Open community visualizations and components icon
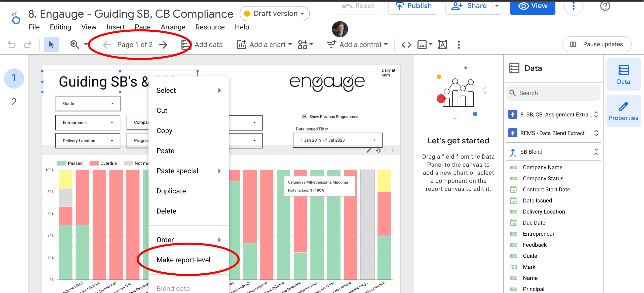644x293 pixels. click(303, 45)
